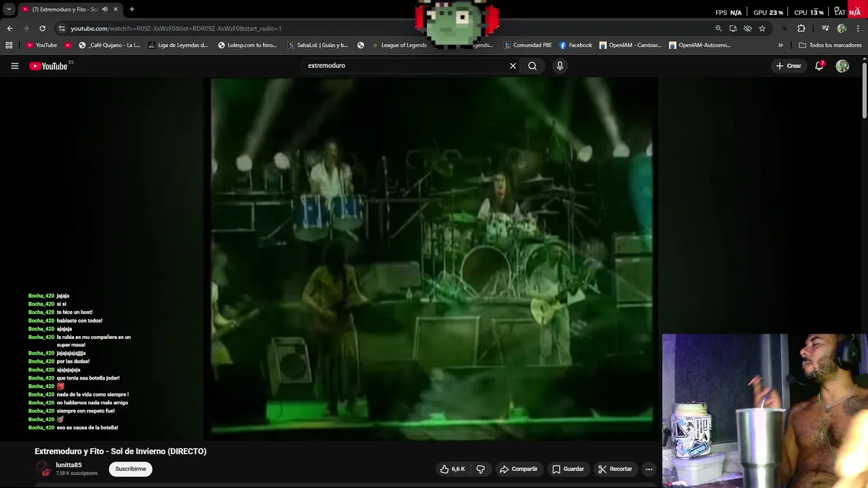Like the video showing 6,6 K
Screen dimensions: 868x488
pos(452,469)
